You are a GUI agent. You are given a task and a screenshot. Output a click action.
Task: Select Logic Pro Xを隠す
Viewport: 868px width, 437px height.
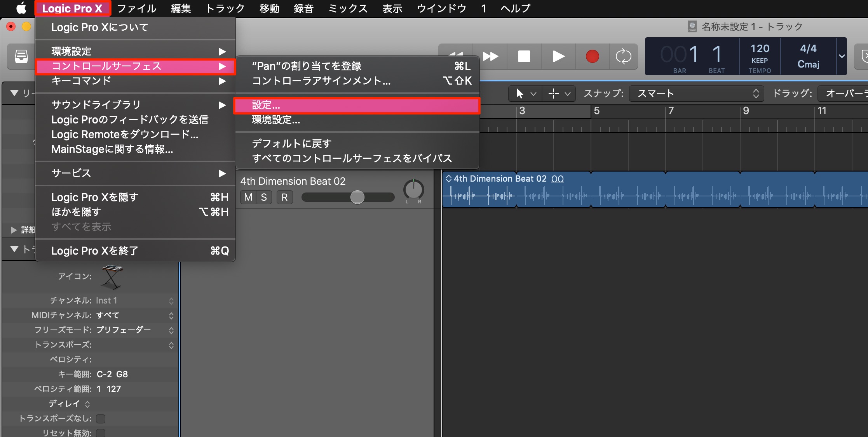[135, 197]
